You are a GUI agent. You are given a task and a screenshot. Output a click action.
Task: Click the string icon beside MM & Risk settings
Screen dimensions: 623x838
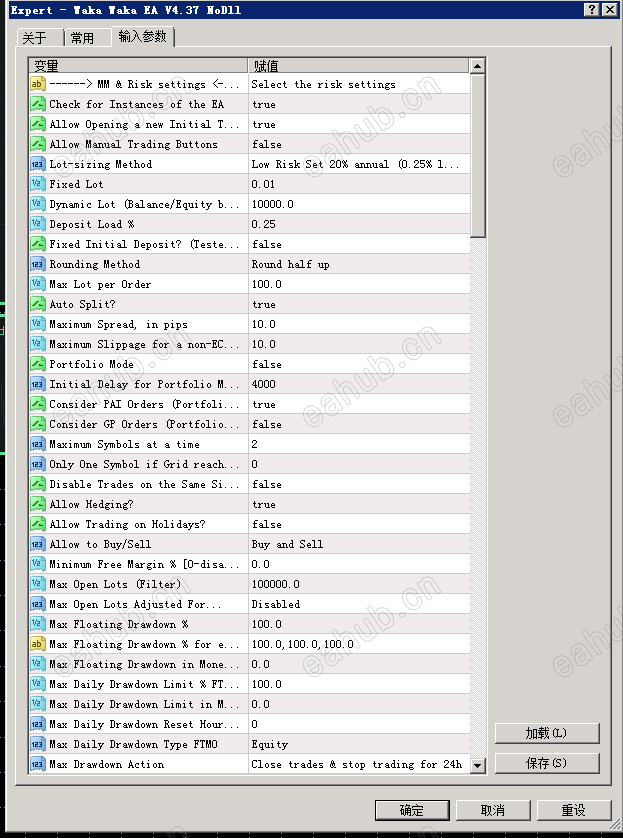37,84
